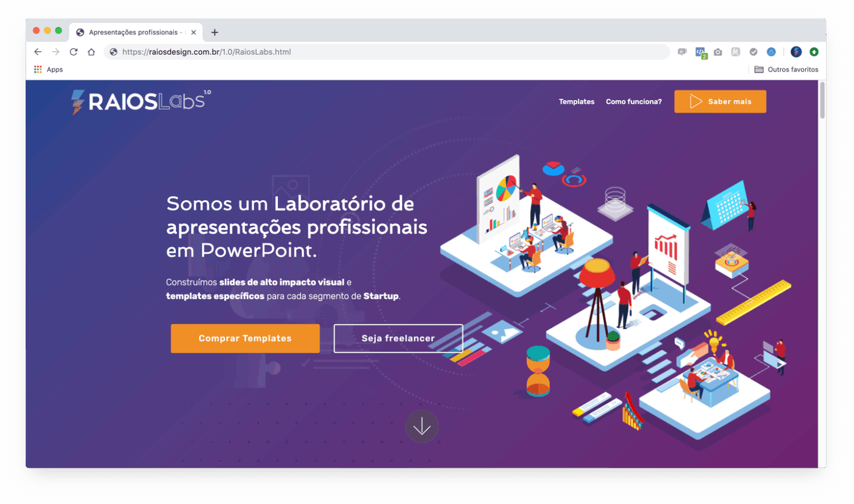Viewport: 854px width, 504px height.
Task: Open the Chrome profile avatar
Action: click(796, 52)
